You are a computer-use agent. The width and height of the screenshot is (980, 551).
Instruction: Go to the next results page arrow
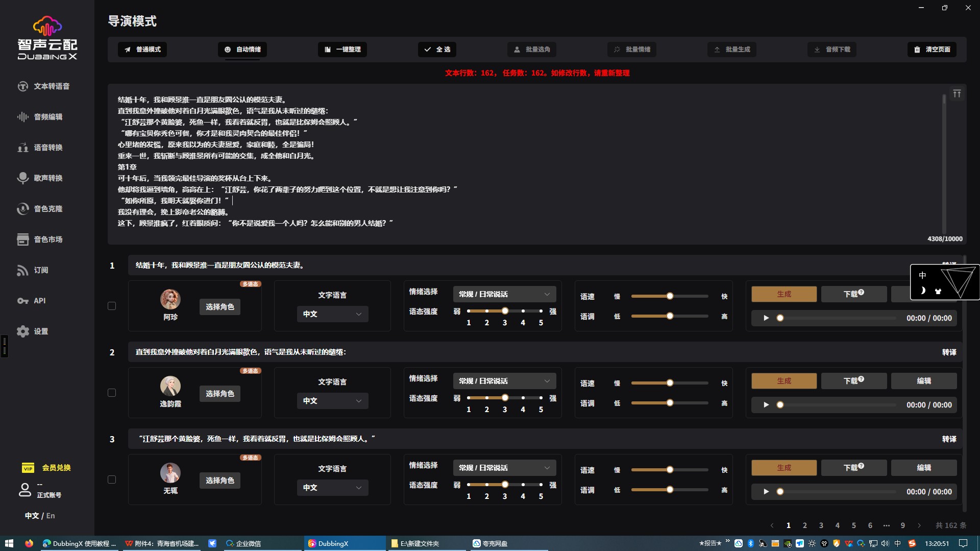[919, 525]
